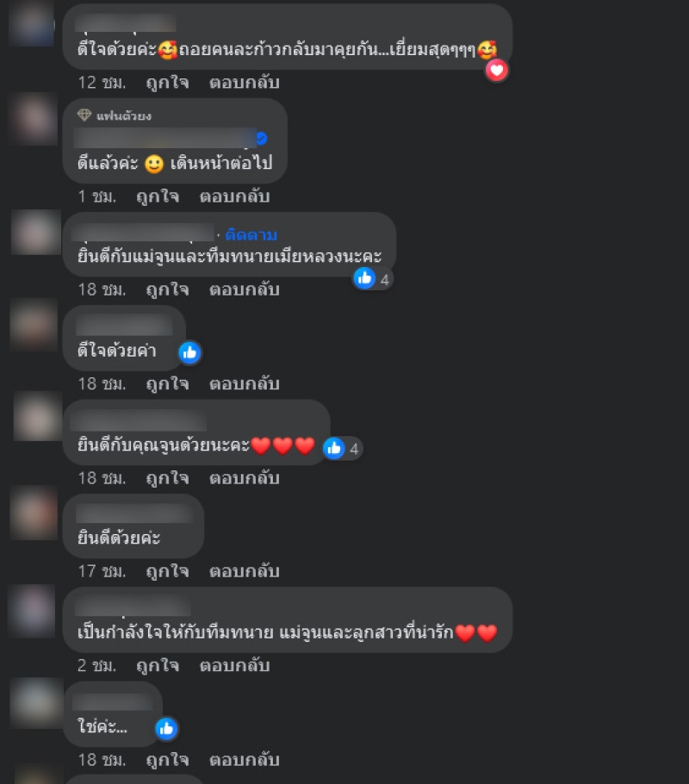Open the first commenter's profile picture

click(32, 23)
